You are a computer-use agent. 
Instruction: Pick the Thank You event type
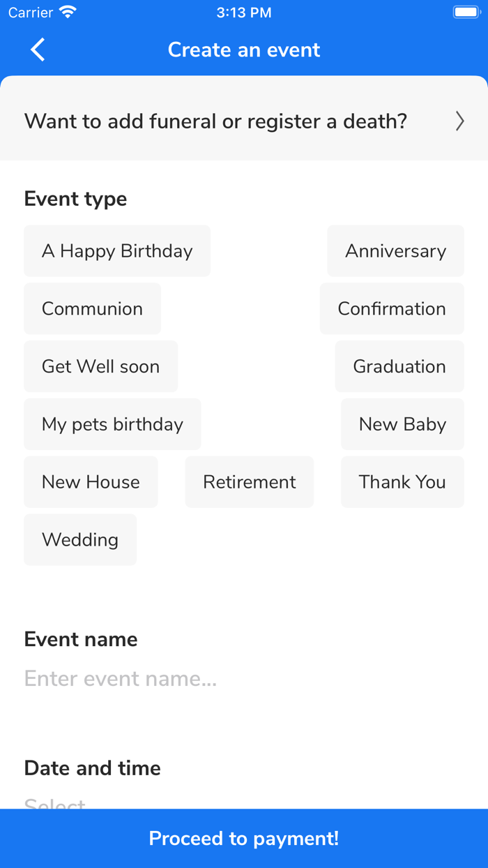tap(402, 482)
